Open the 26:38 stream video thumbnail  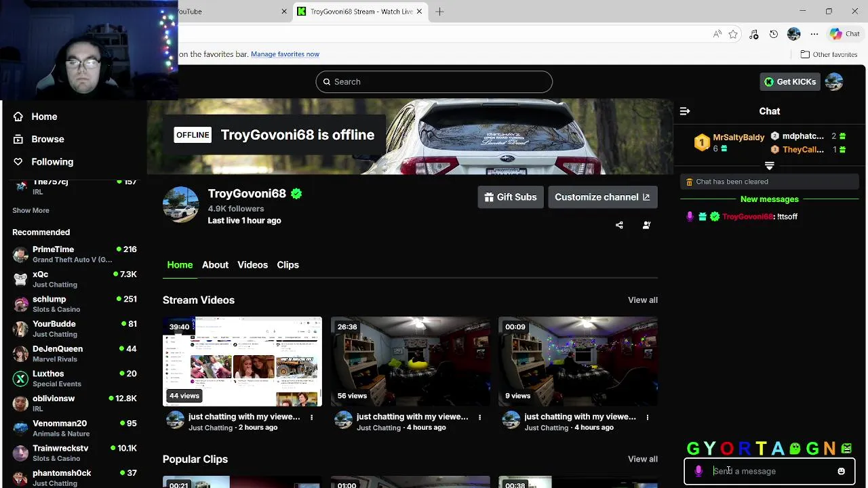click(x=410, y=361)
